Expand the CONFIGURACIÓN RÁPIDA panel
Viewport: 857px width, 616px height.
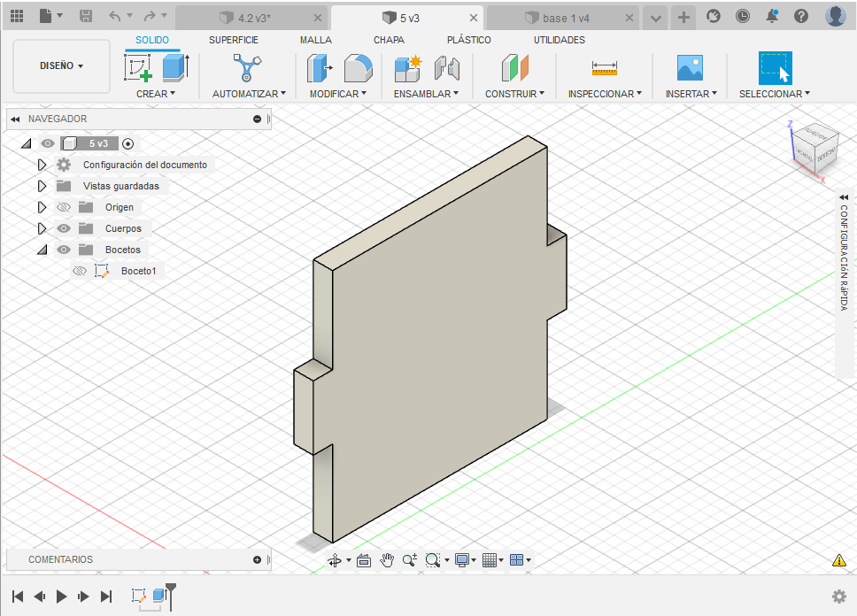point(844,197)
